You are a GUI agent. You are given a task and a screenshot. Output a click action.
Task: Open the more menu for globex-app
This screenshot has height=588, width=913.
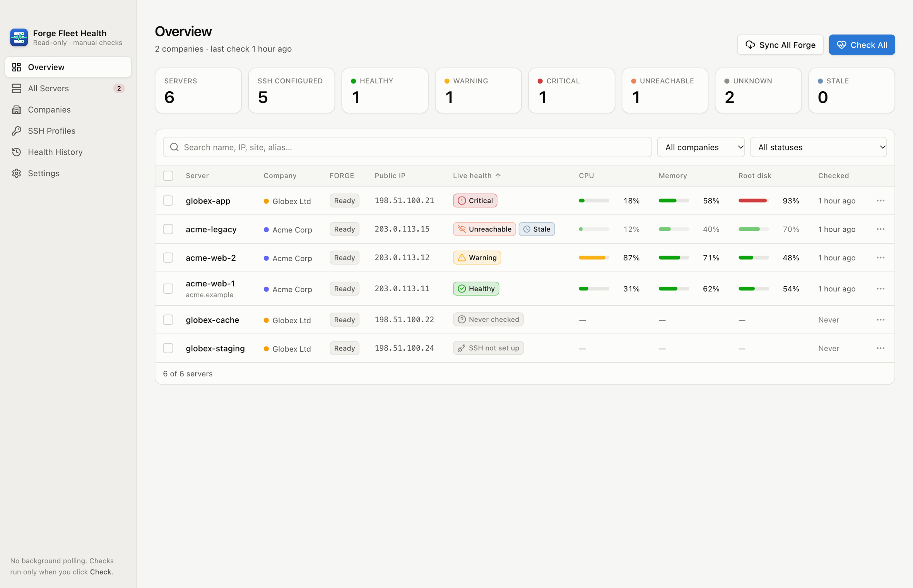[881, 201]
